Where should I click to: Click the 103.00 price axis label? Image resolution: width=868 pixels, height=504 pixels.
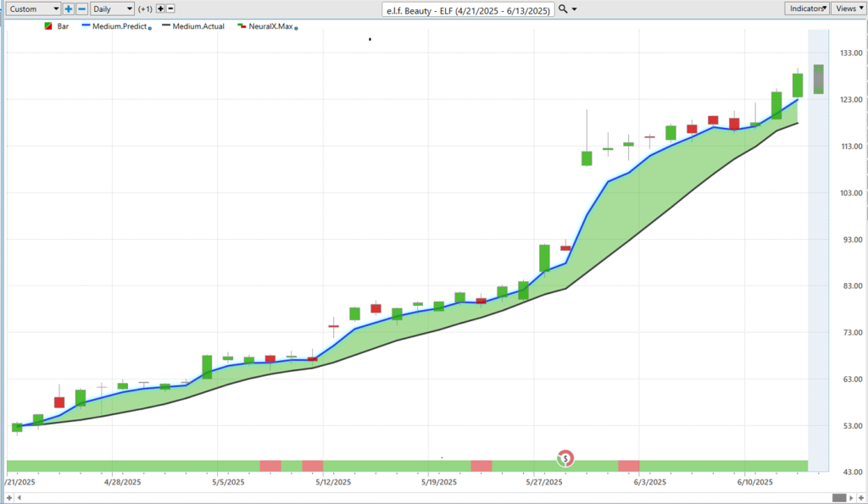pyautogui.click(x=851, y=193)
